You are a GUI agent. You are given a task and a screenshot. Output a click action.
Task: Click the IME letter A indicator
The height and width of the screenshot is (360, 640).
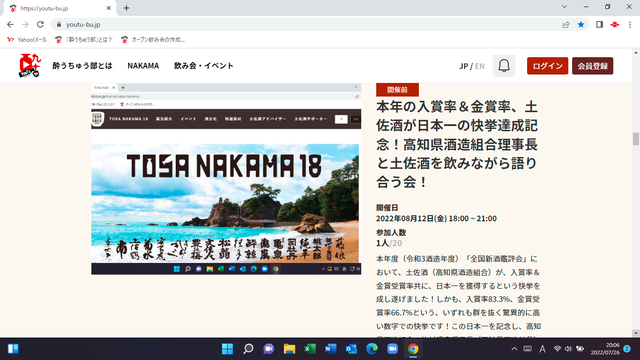pos(542,349)
